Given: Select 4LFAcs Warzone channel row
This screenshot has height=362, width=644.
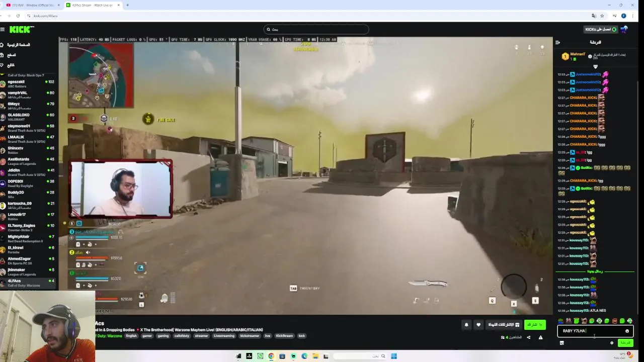Looking at the screenshot, I should pos(28,283).
